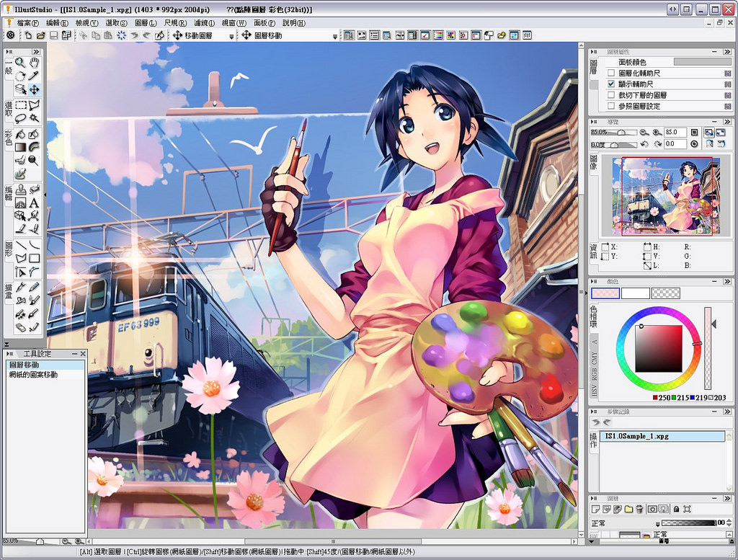Expand the toolbox double-arrow button
The image size is (738, 560).
pos(36,51)
